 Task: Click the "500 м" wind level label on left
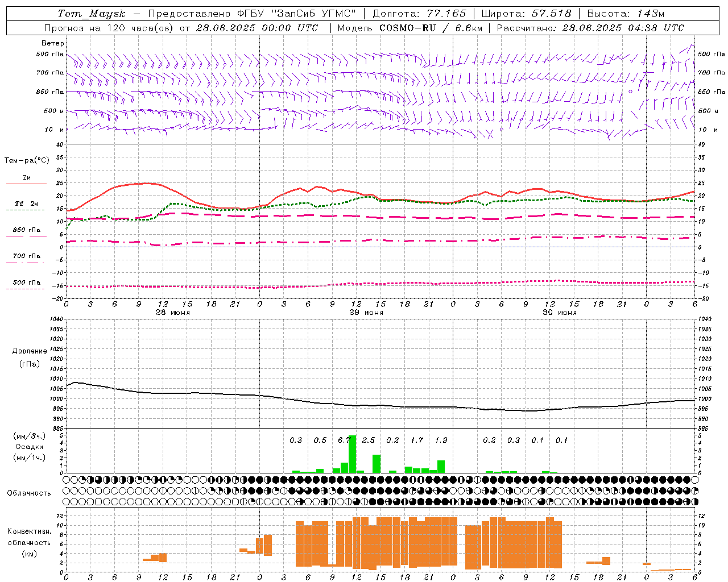pyautogui.click(x=54, y=111)
